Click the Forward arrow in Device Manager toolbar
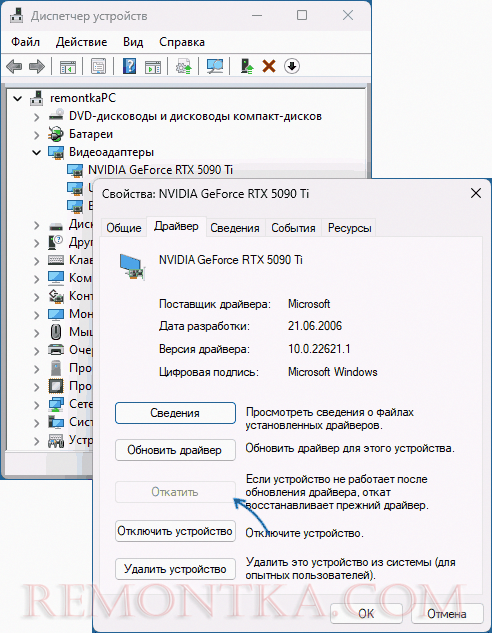This screenshot has width=492, height=633. 37,66
